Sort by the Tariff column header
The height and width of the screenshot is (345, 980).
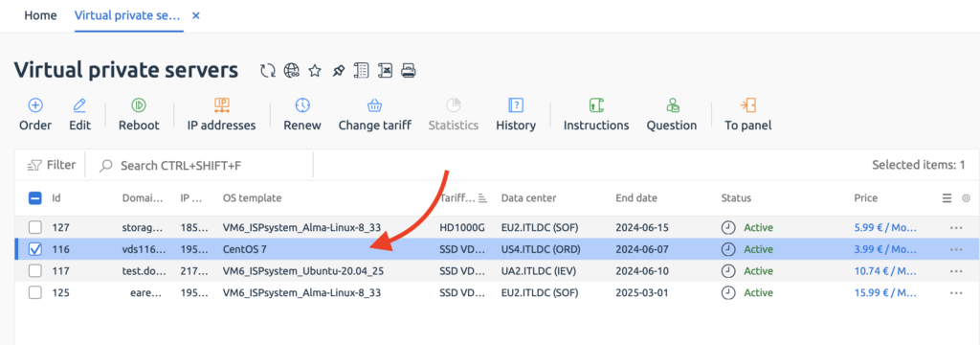(x=457, y=197)
